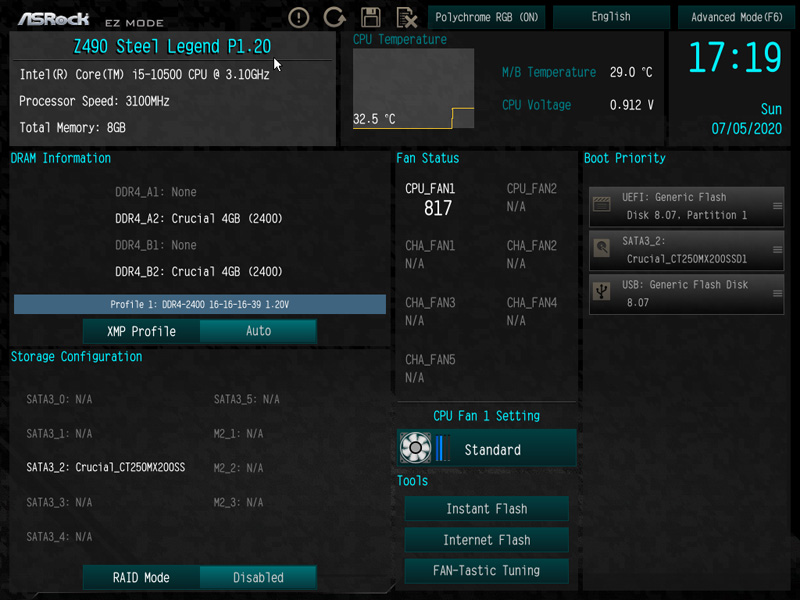The height and width of the screenshot is (600, 800).
Task: Enable XMP Profile for memory
Action: point(141,330)
